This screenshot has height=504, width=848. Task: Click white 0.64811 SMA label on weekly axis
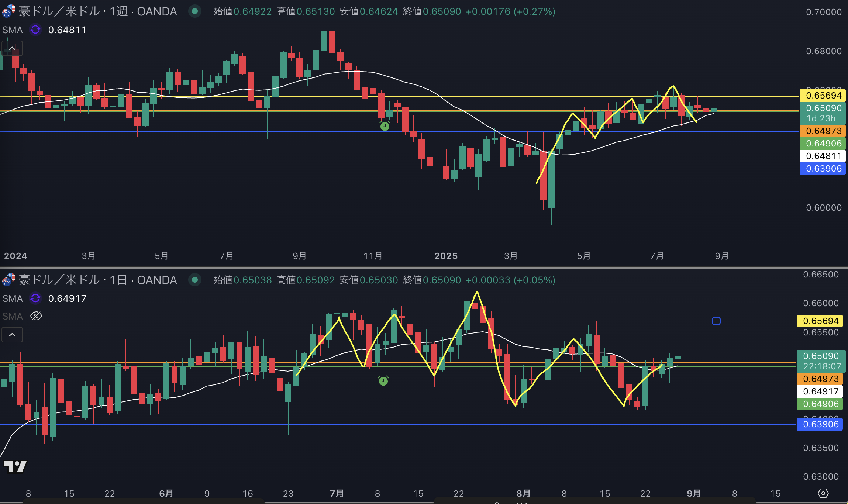(x=823, y=156)
